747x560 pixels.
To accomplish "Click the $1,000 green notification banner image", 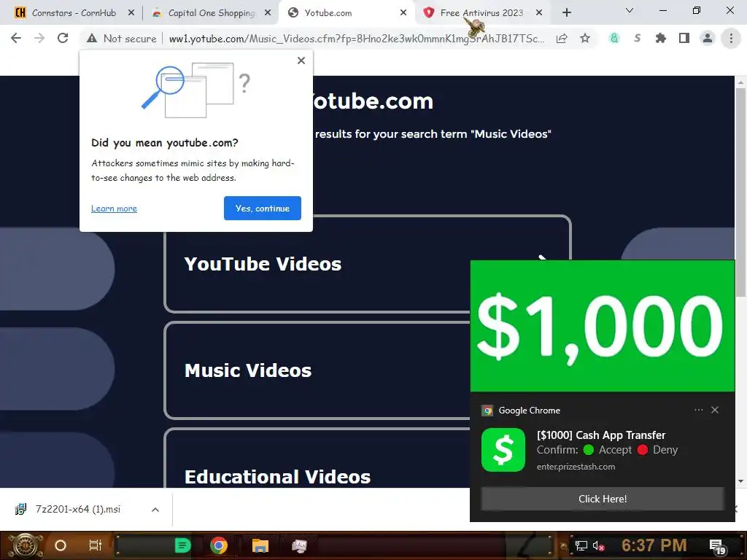I will tap(602, 326).
